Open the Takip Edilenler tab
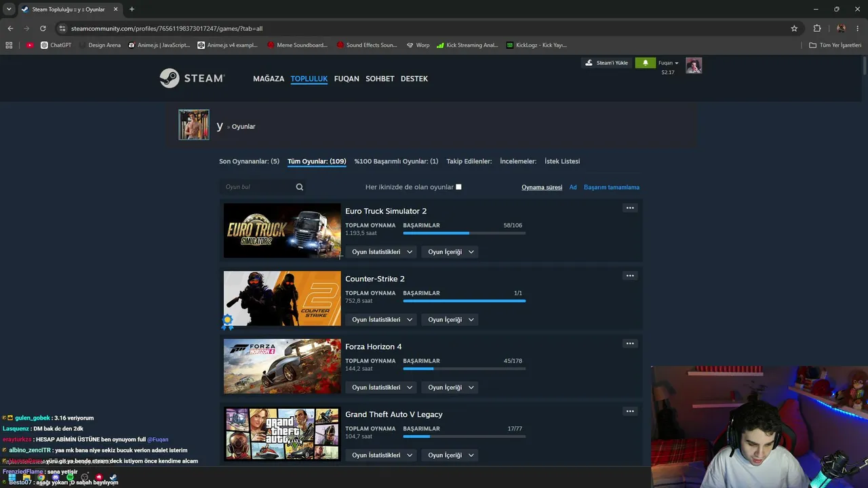Screen dimensions: 868x488 pos(469,161)
